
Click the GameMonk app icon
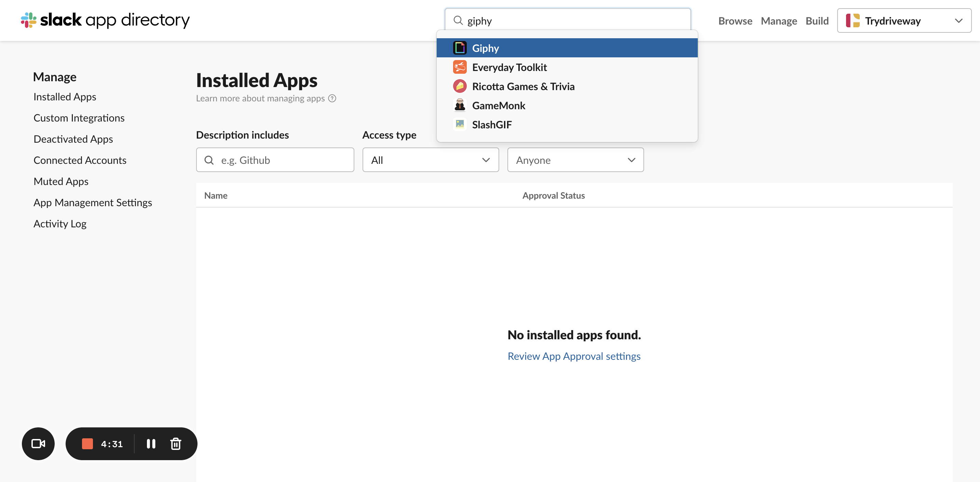click(460, 105)
